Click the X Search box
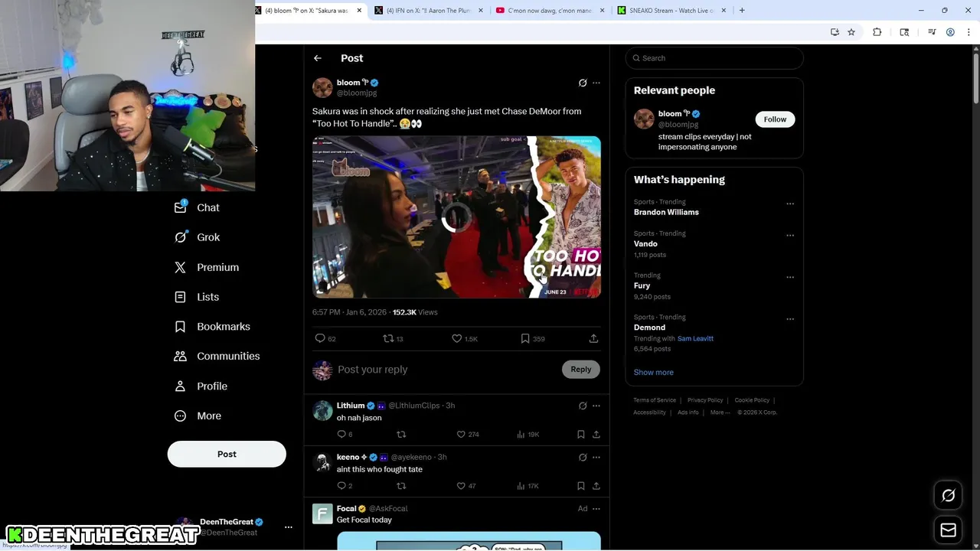 pos(714,58)
